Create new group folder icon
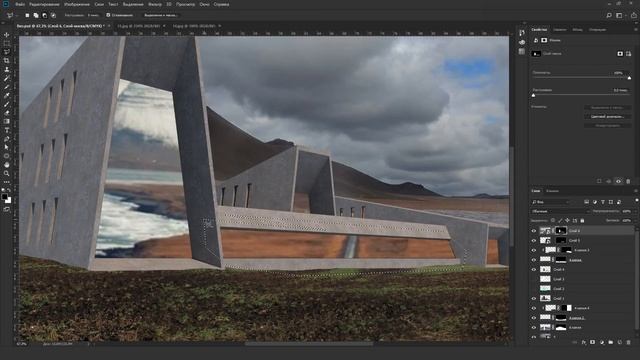Image resolution: width=640 pixels, height=360 pixels. [x=611, y=342]
